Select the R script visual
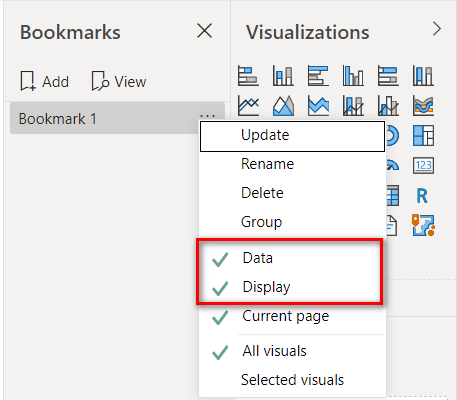The height and width of the screenshot is (400, 457). pos(422,196)
